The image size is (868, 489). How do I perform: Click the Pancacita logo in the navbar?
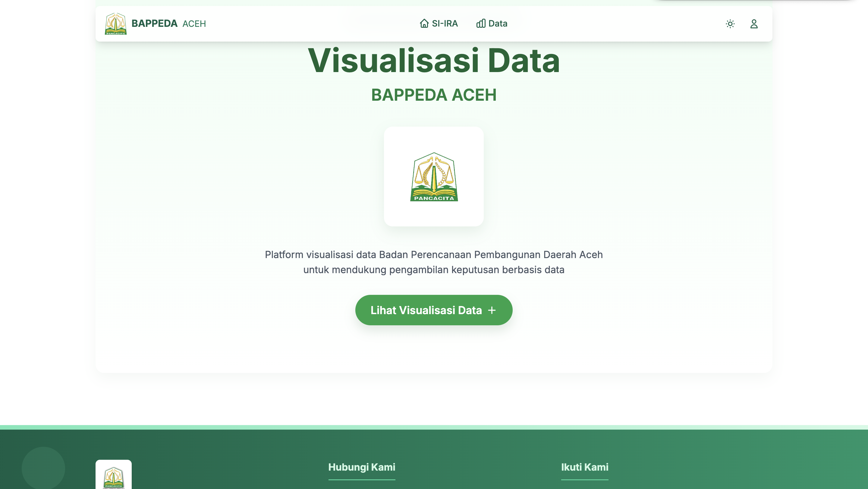point(115,24)
